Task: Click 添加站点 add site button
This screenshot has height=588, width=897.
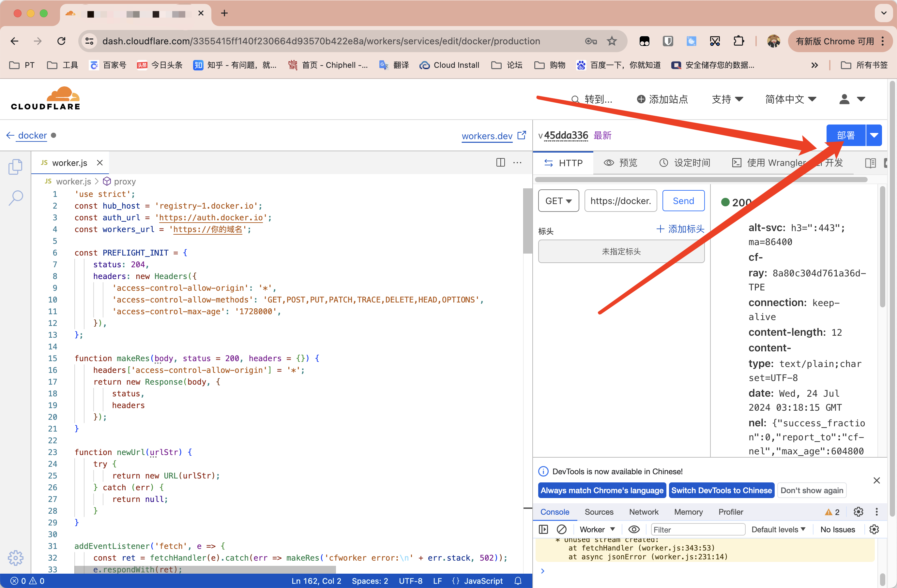Action: [662, 99]
